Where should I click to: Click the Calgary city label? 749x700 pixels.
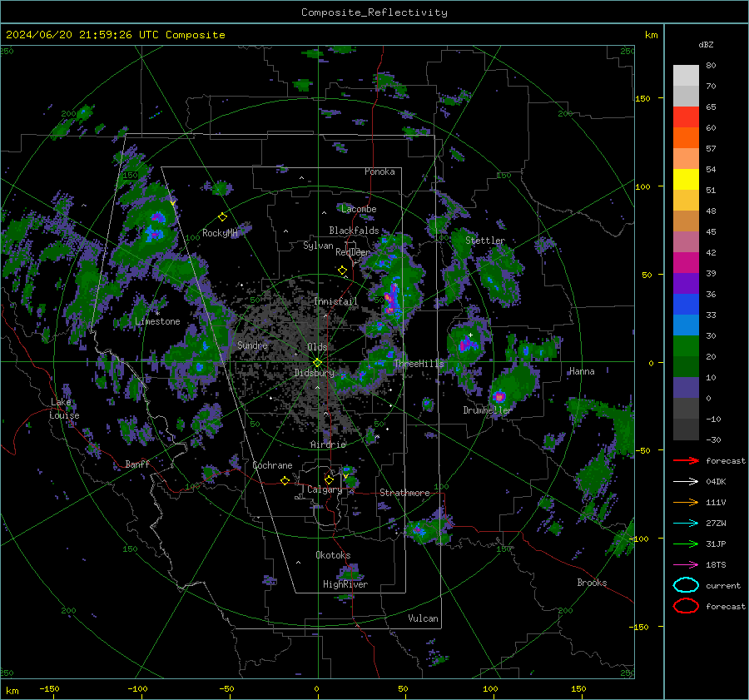point(325,489)
